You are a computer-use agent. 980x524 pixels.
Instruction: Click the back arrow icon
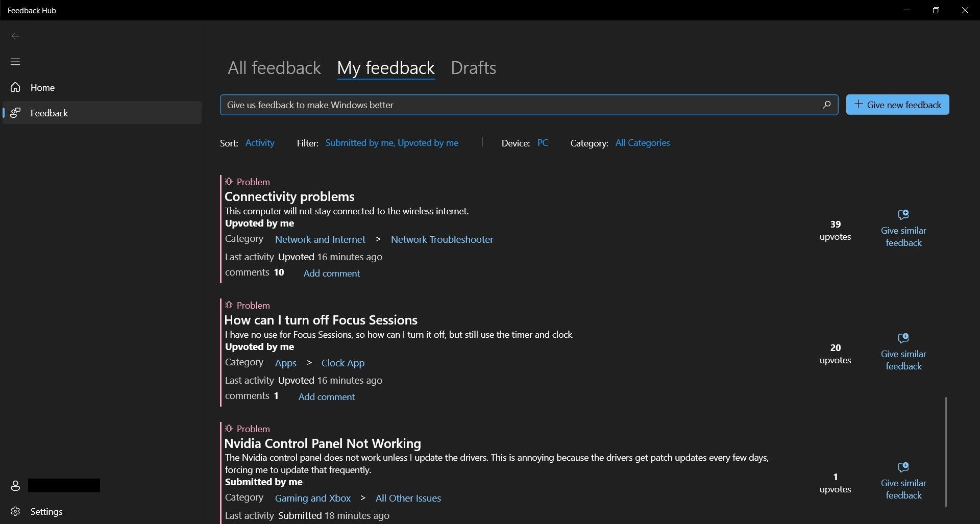15,36
